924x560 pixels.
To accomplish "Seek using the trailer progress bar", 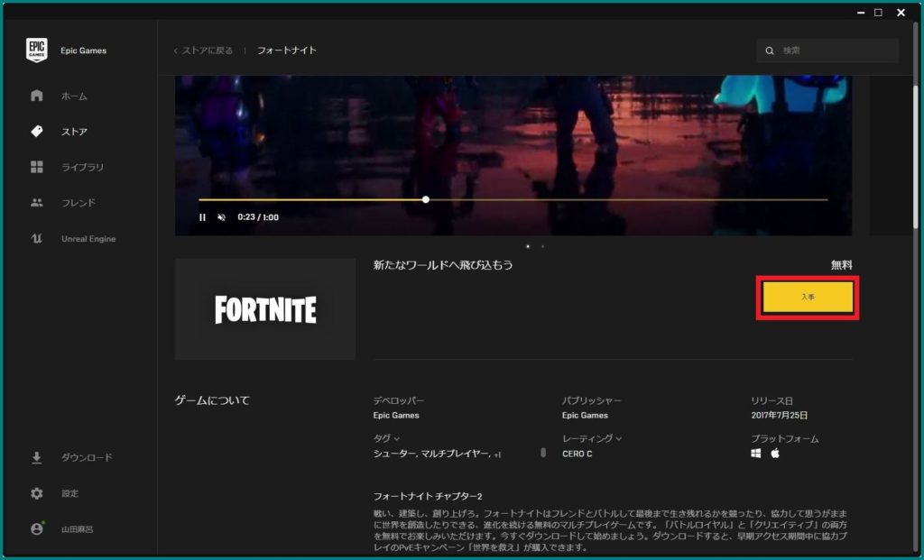I will coord(513,199).
